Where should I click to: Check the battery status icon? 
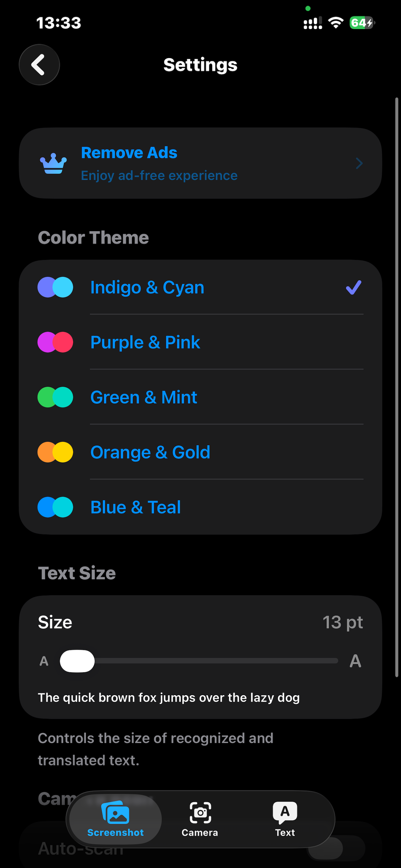[x=362, y=23]
